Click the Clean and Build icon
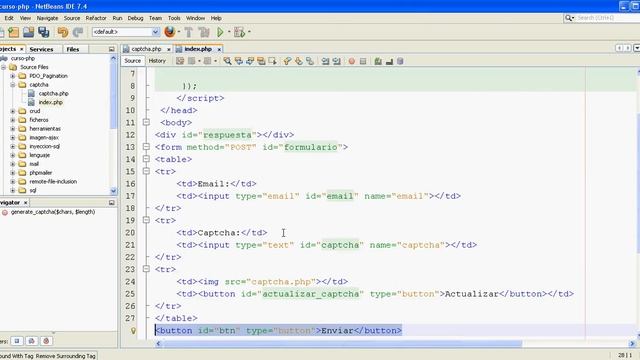This screenshot has width=640, height=360. click(x=204, y=32)
